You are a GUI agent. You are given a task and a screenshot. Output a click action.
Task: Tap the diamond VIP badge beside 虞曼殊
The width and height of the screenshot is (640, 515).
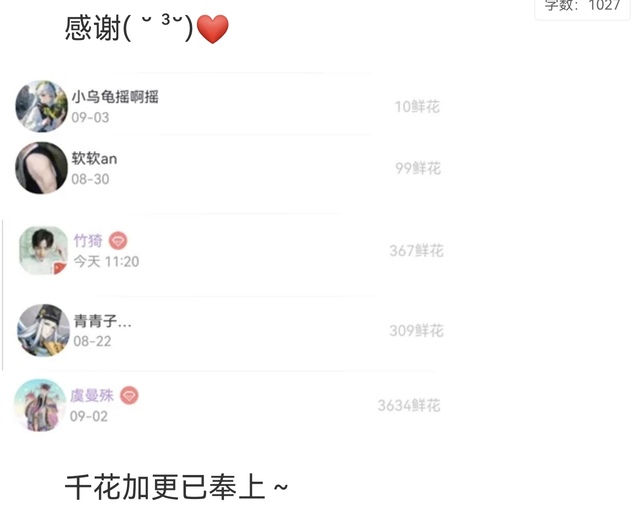[x=129, y=395]
